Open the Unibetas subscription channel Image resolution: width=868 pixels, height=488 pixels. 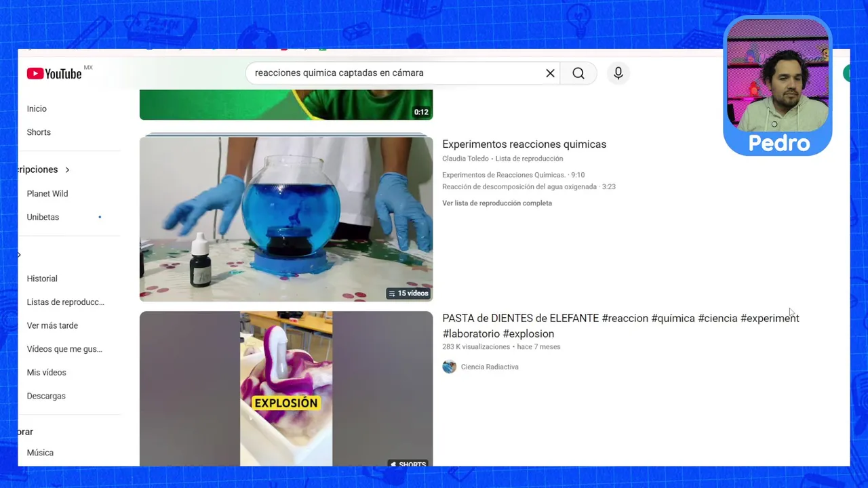tap(43, 217)
